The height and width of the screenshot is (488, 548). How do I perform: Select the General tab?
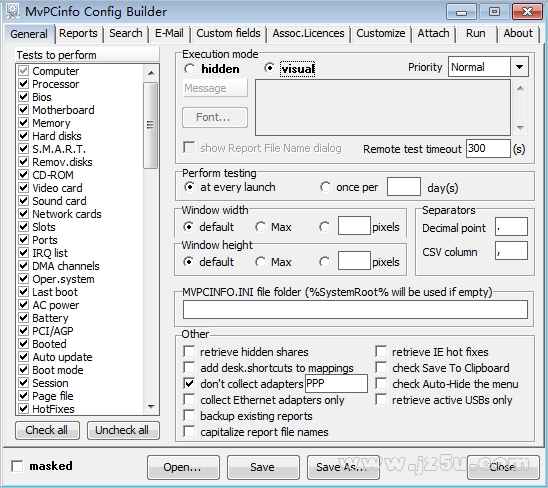(x=29, y=34)
